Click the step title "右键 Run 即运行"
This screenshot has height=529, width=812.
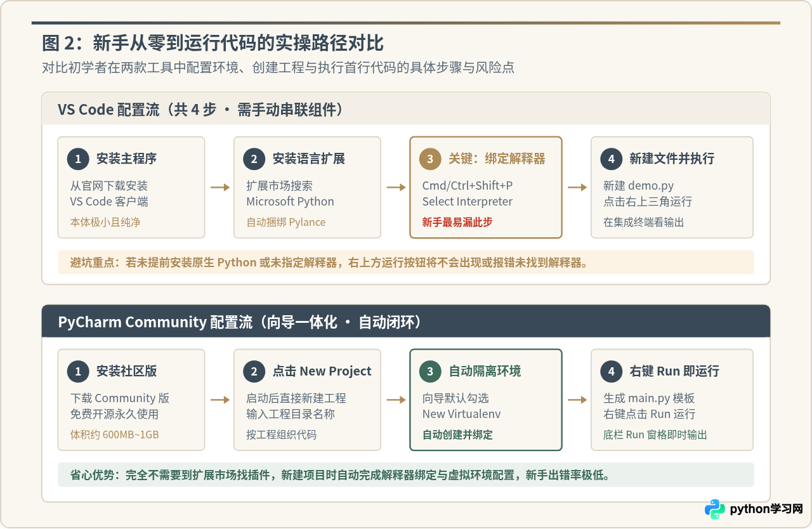click(674, 371)
